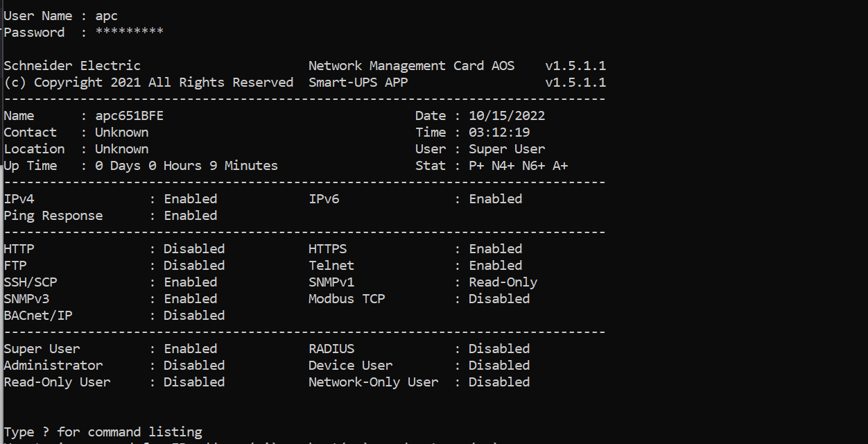Image resolution: width=868 pixels, height=444 pixels.
Task: Click the Super User value beside User
Action: pyautogui.click(x=507, y=149)
